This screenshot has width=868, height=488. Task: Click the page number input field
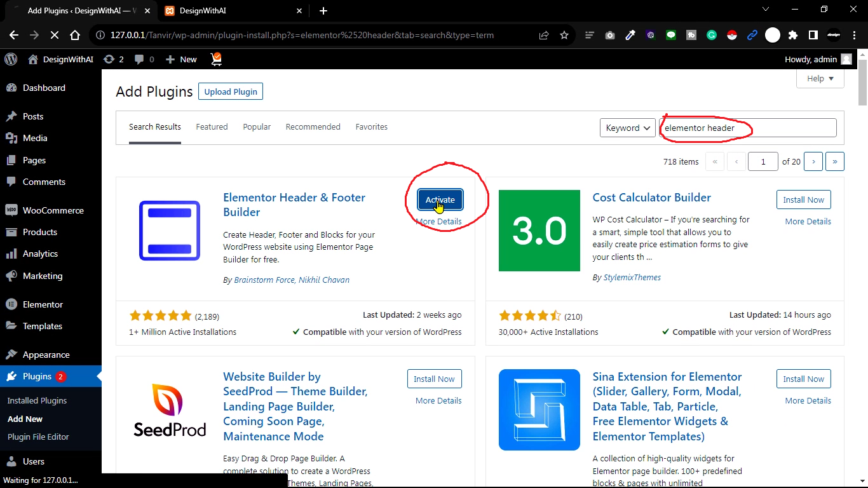click(x=763, y=161)
